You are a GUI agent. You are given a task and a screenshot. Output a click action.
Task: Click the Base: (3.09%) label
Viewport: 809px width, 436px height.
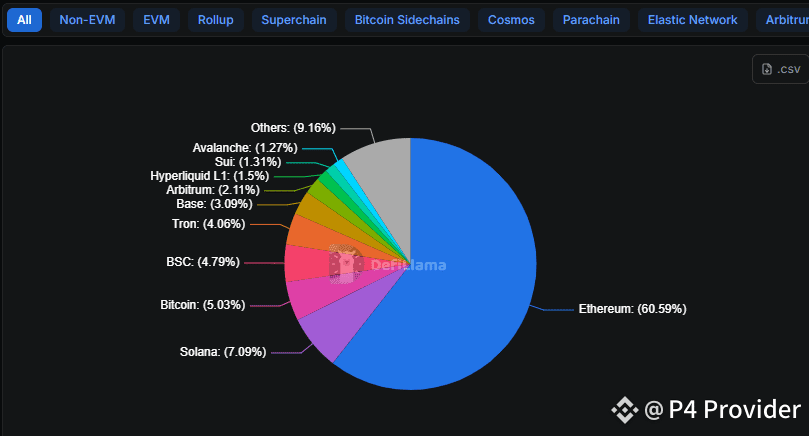pyautogui.click(x=214, y=204)
